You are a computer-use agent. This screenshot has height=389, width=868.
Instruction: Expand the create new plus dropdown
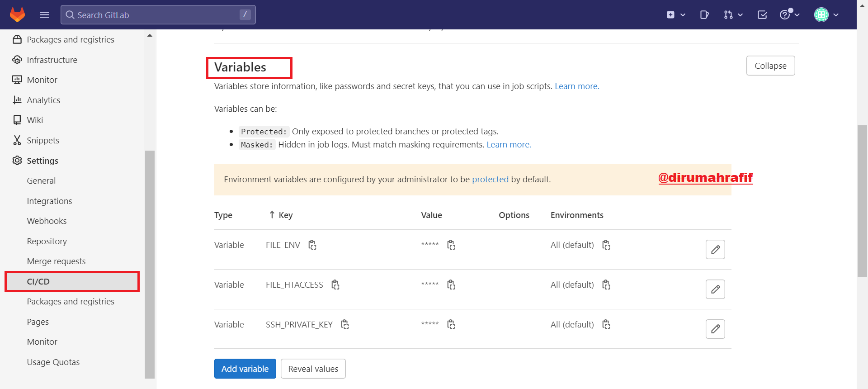pyautogui.click(x=676, y=15)
